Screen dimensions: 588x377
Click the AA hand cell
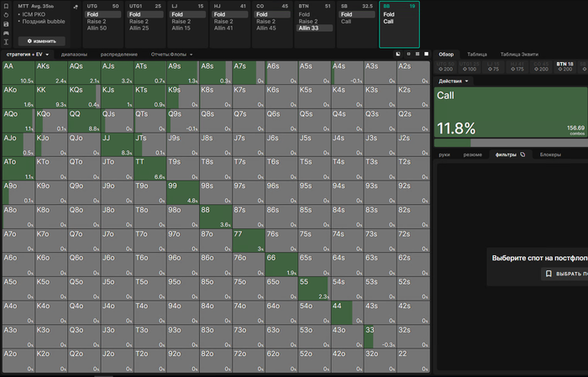[x=18, y=73]
